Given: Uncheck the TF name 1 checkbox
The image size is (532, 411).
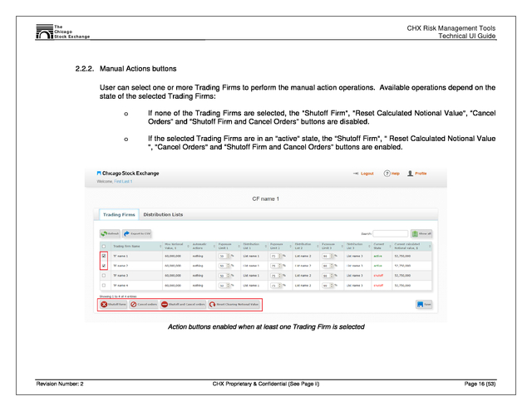Looking at the screenshot, I should (x=104, y=256).
